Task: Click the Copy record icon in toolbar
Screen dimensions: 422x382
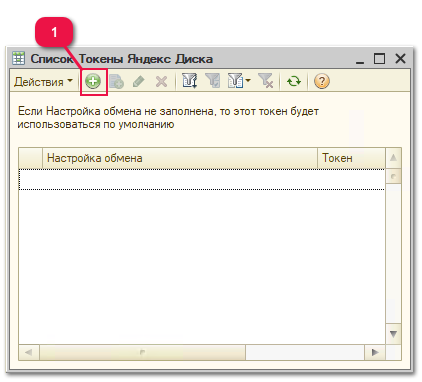Action: point(117,81)
